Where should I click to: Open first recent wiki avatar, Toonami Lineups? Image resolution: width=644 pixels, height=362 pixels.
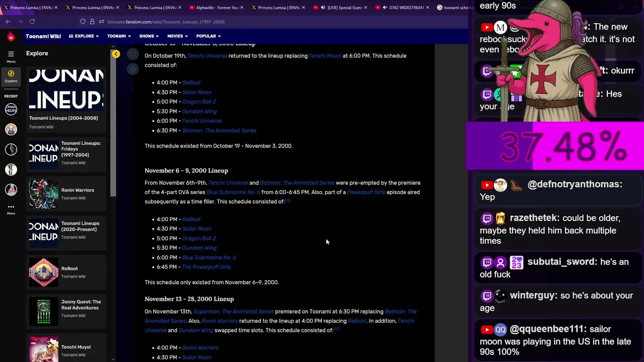[11, 109]
